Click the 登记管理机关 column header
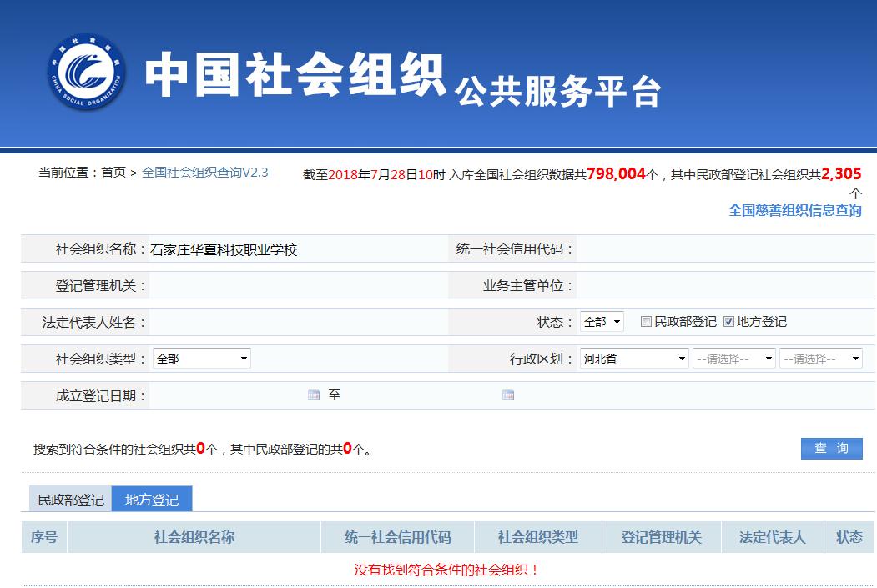877x588 pixels. [x=662, y=537]
